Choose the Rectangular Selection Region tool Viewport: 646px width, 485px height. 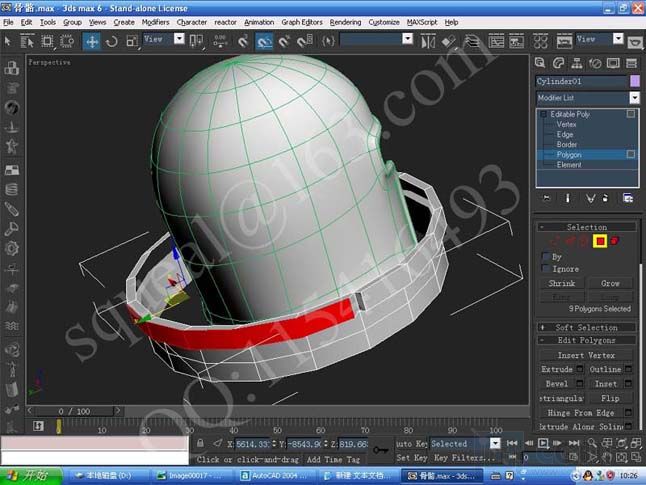pos(47,41)
